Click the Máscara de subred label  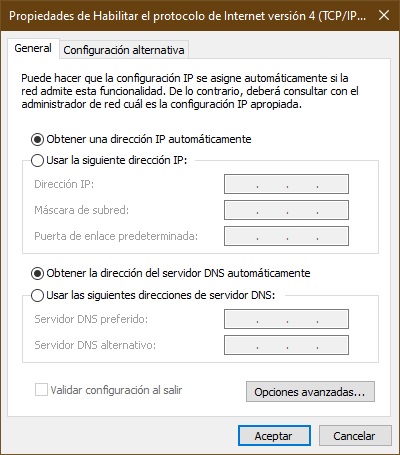pyautogui.click(x=81, y=210)
